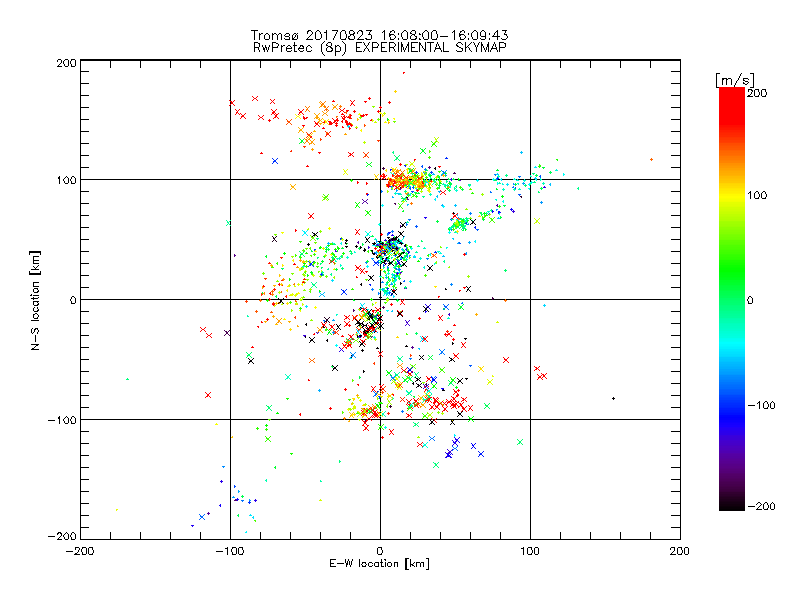Click the colorbar label "-100" beside blue
Screen dimensions: 800x600
click(x=761, y=406)
